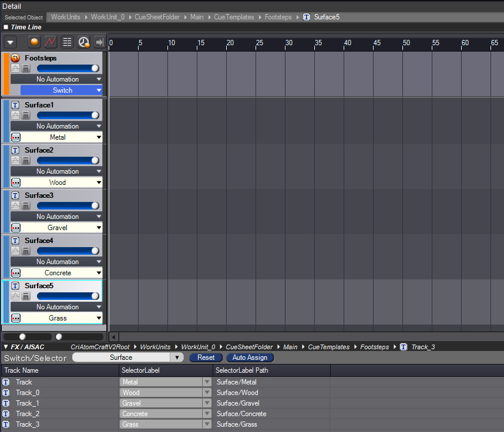Open the No Automation dropdown on Footsteps

pos(56,79)
